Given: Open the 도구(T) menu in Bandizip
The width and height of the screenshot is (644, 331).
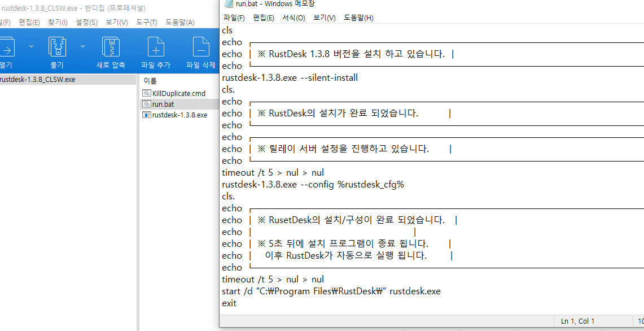Looking at the screenshot, I should tap(147, 22).
